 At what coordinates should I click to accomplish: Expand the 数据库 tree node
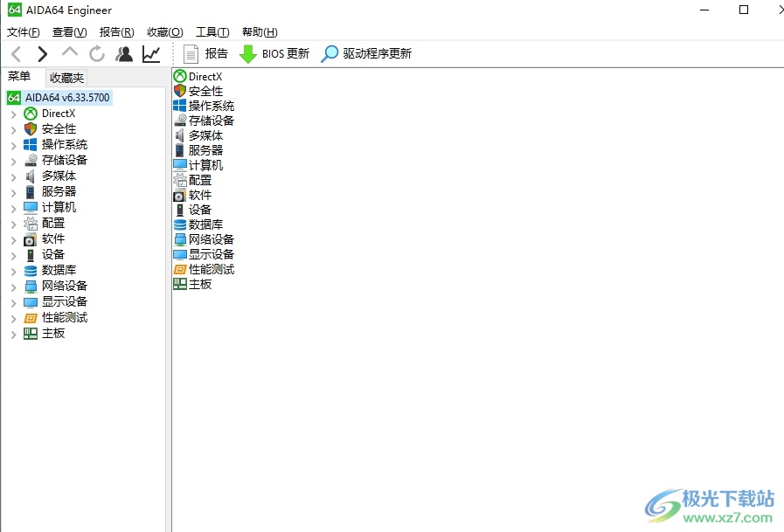click(13, 272)
